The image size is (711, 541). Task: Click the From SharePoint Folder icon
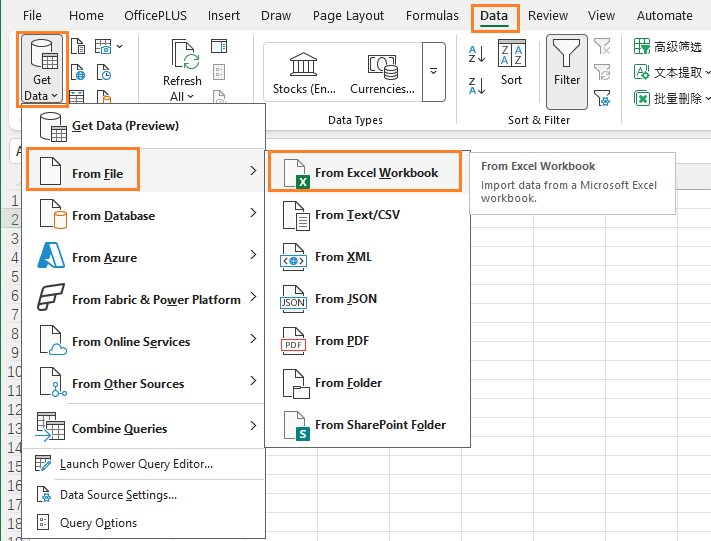click(297, 426)
